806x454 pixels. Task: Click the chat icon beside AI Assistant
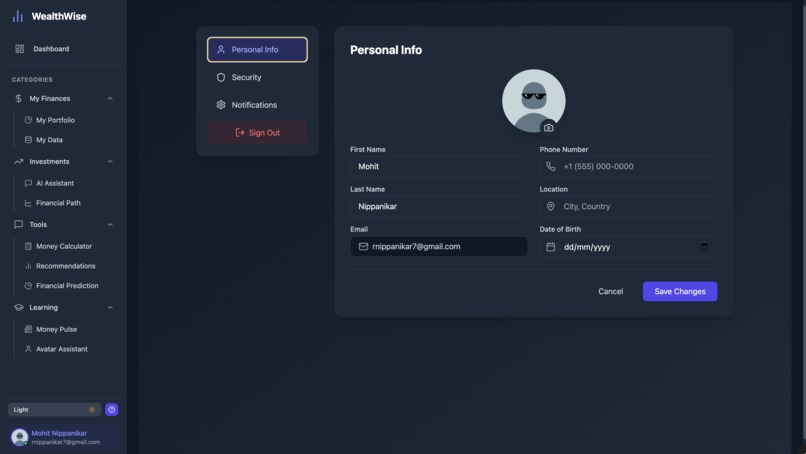tap(28, 183)
